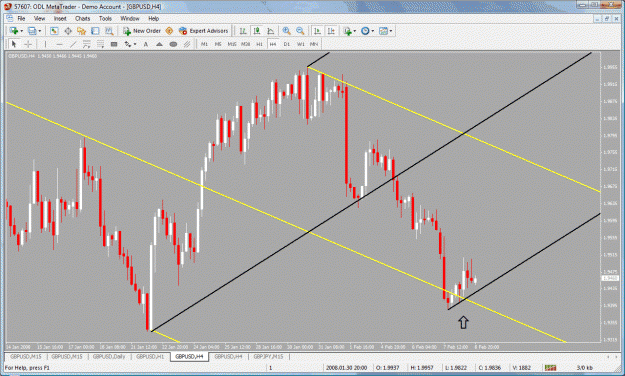Expand the Periods dropdown arrow
Image resolution: width=625 pixels, height=376 pixels.
click(372, 31)
